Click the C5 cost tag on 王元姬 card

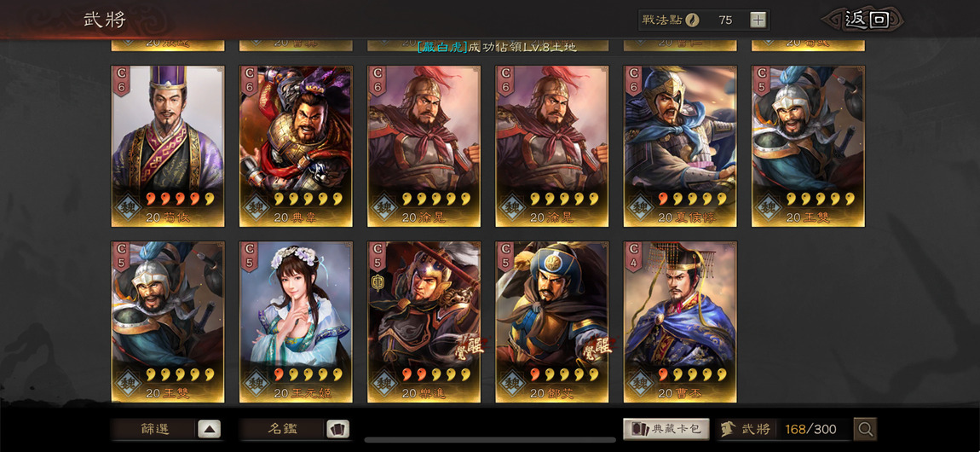click(249, 257)
